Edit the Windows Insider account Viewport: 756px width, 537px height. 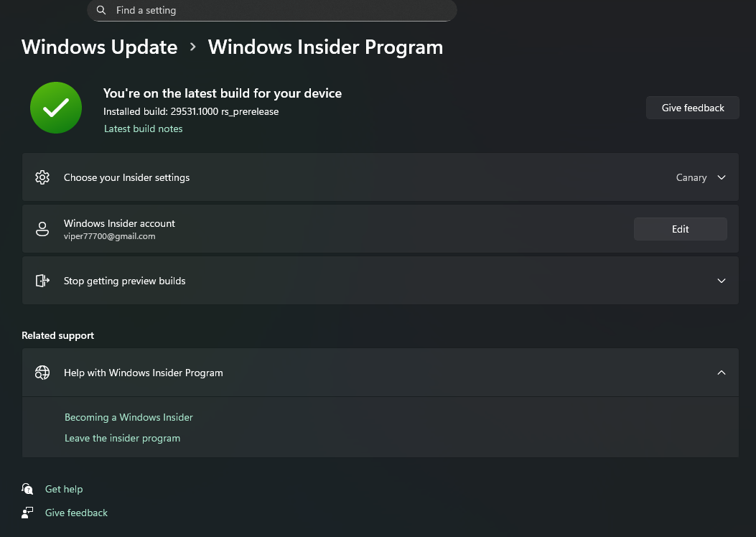[681, 229]
